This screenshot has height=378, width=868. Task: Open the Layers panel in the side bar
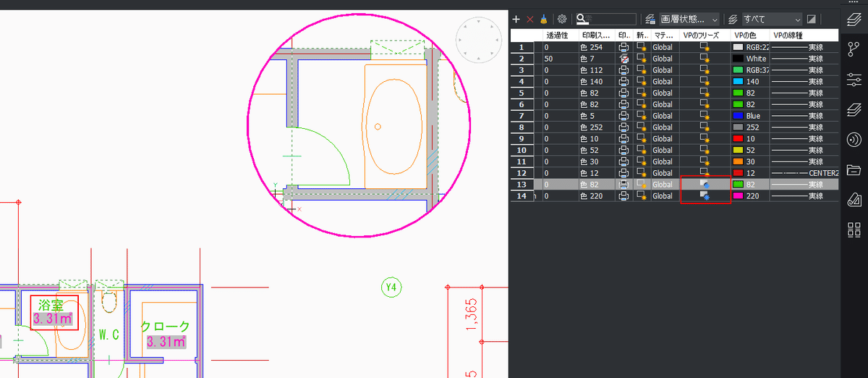tap(854, 19)
